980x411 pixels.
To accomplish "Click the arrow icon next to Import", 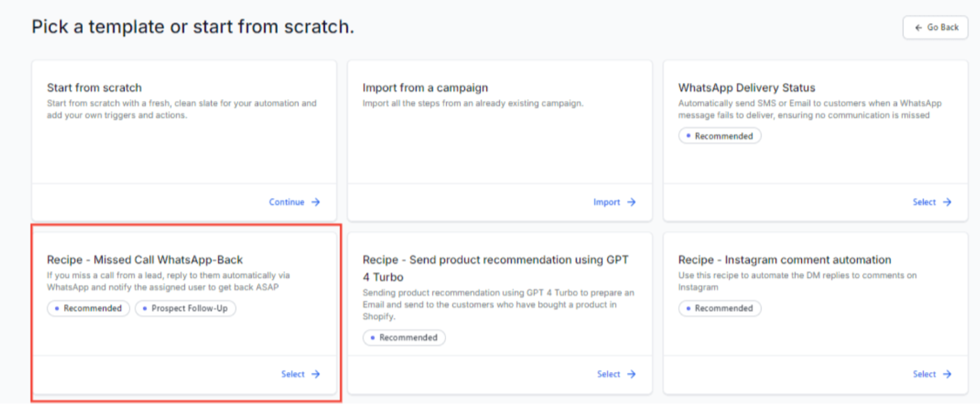I will (631, 202).
